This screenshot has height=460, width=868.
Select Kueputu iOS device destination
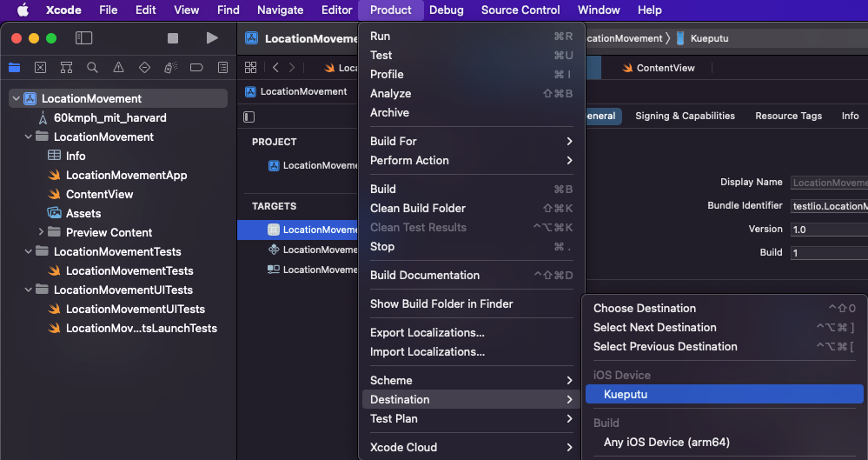[724, 394]
